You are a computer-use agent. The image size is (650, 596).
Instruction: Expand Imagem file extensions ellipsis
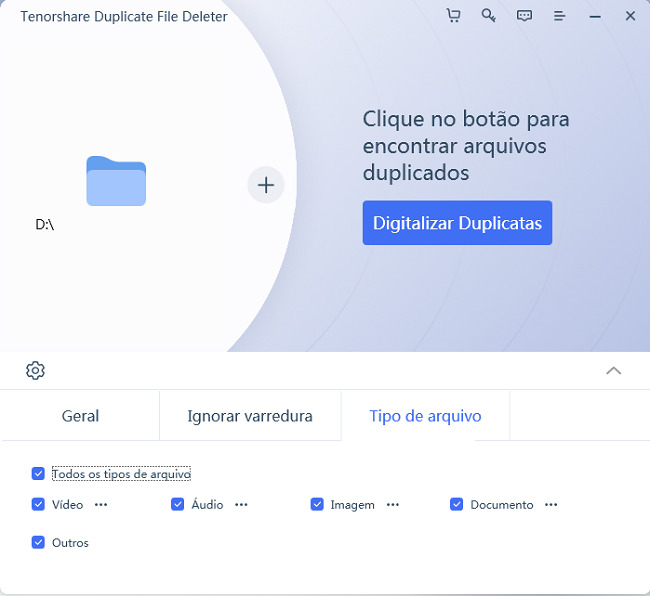click(x=393, y=504)
